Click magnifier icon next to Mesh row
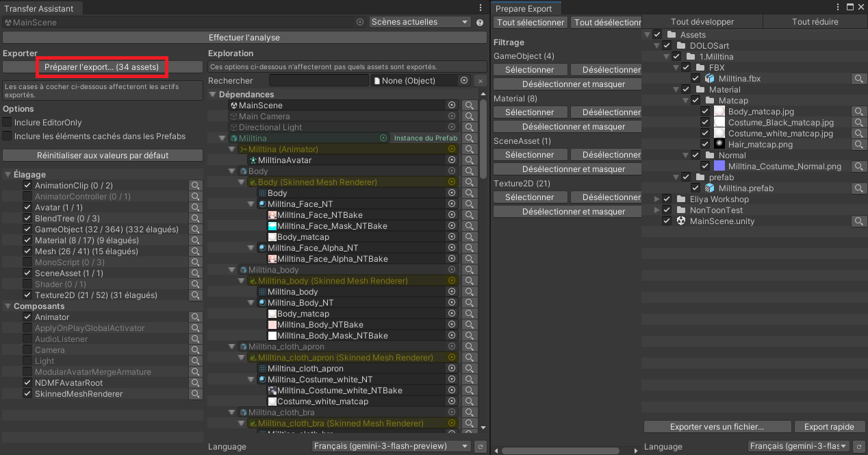 (196, 251)
